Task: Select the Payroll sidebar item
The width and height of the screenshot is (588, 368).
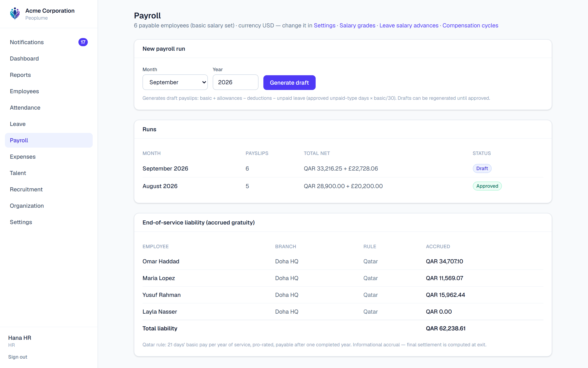Action: click(49, 140)
